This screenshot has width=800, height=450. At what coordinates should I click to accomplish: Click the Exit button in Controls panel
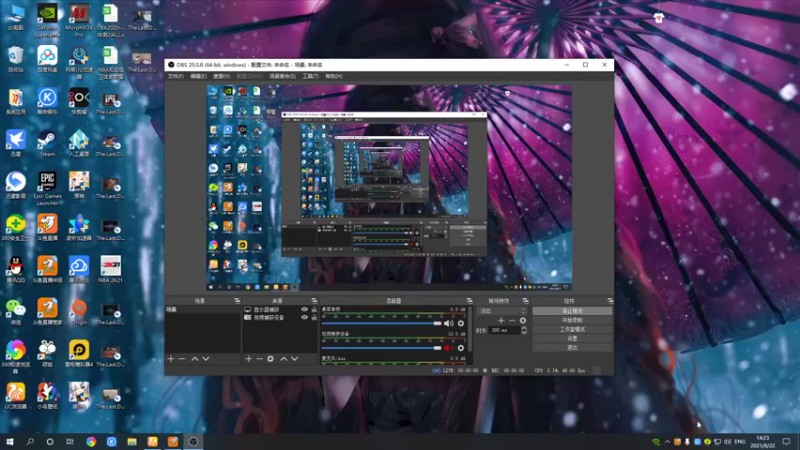(572, 347)
